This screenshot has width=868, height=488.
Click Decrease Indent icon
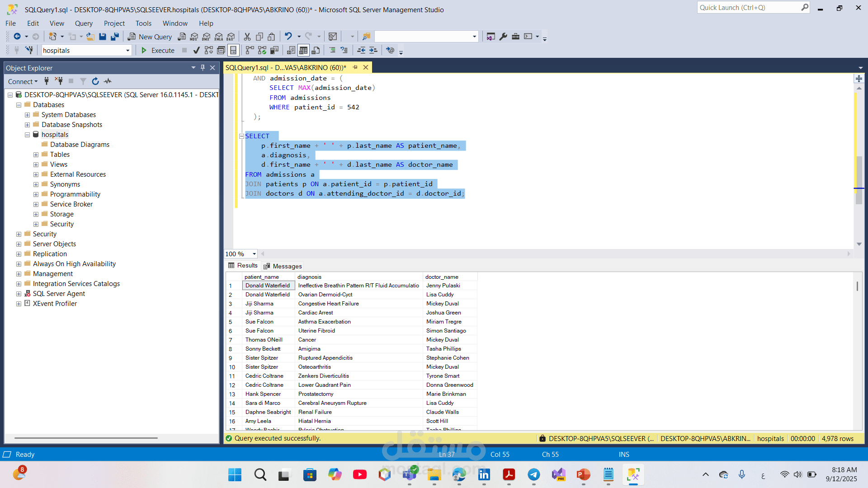pyautogui.click(x=361, y=50)
